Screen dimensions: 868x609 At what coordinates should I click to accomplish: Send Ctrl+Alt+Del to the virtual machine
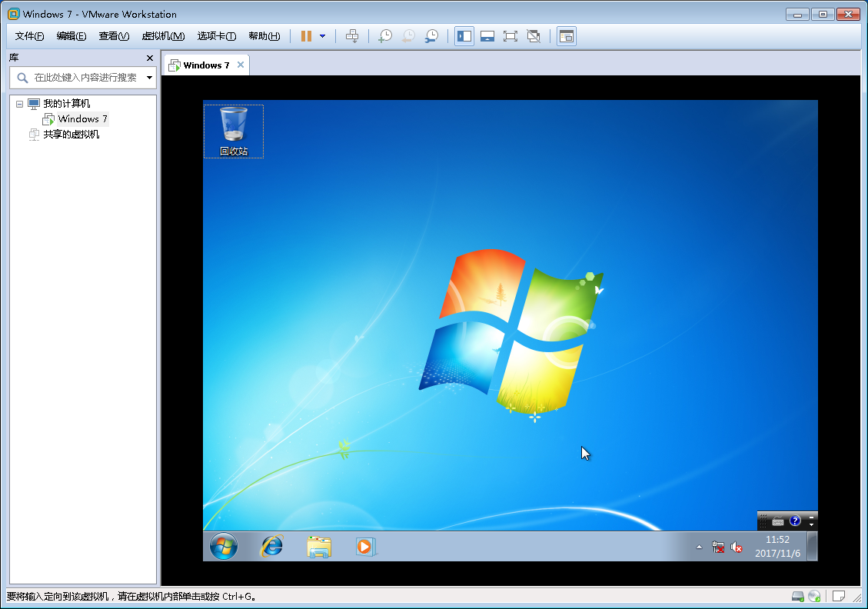[352, 36]
